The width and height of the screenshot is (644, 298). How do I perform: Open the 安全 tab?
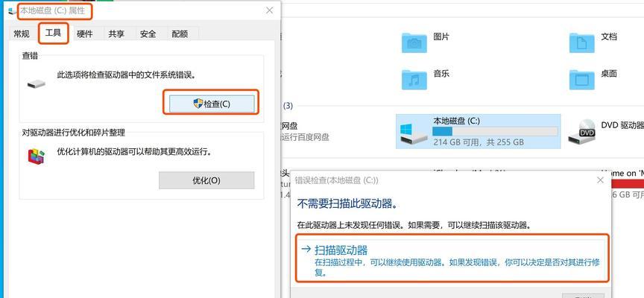coord(148,34)
